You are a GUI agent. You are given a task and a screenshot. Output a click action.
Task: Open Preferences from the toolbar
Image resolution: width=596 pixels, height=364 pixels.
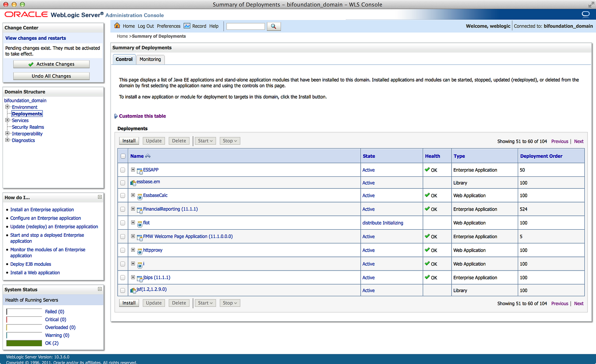click(168, 26)
